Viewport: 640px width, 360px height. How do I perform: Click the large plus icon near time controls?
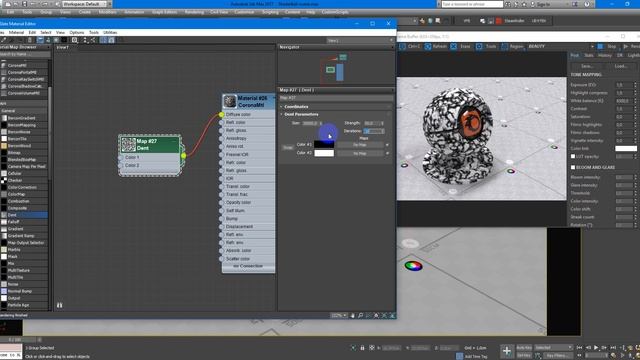point(507,351)
